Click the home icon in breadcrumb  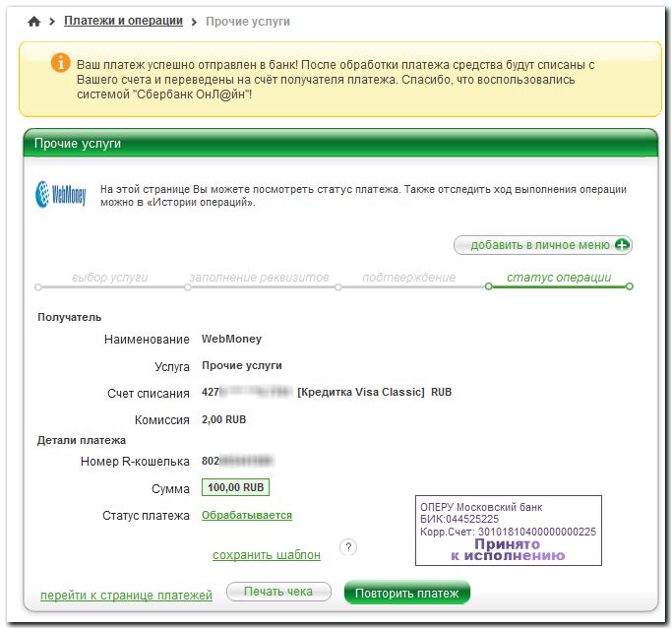[35, 22]
